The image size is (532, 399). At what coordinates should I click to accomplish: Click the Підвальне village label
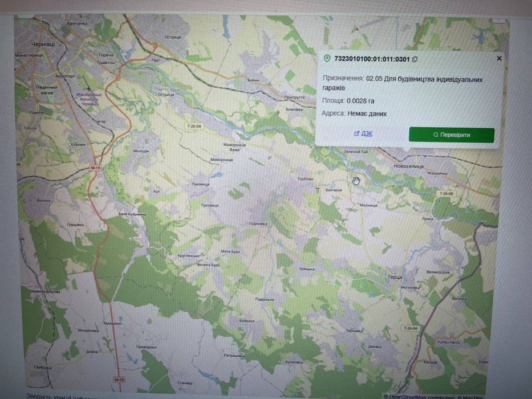pos(265,300)
